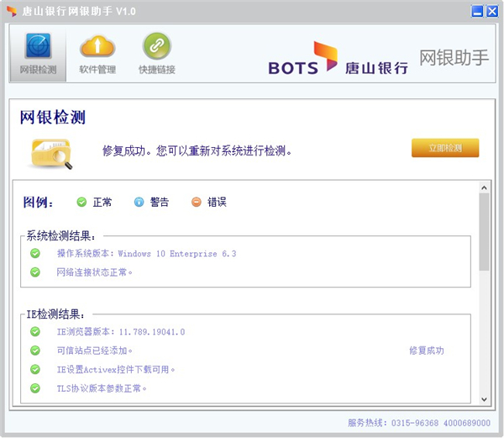Select the 可信站点已经添加 result line
Image resolution: width=504 pixels, height=438 pixels.
94,351
